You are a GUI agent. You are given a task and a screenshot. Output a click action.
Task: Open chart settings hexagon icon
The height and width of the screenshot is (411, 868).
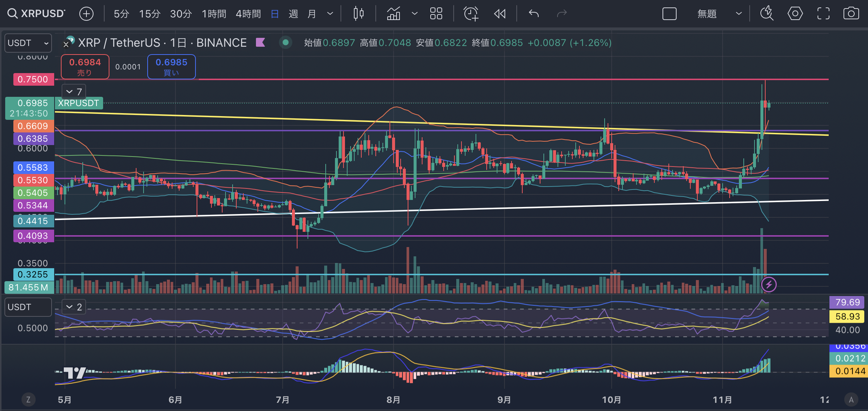(x=795, y=14)
